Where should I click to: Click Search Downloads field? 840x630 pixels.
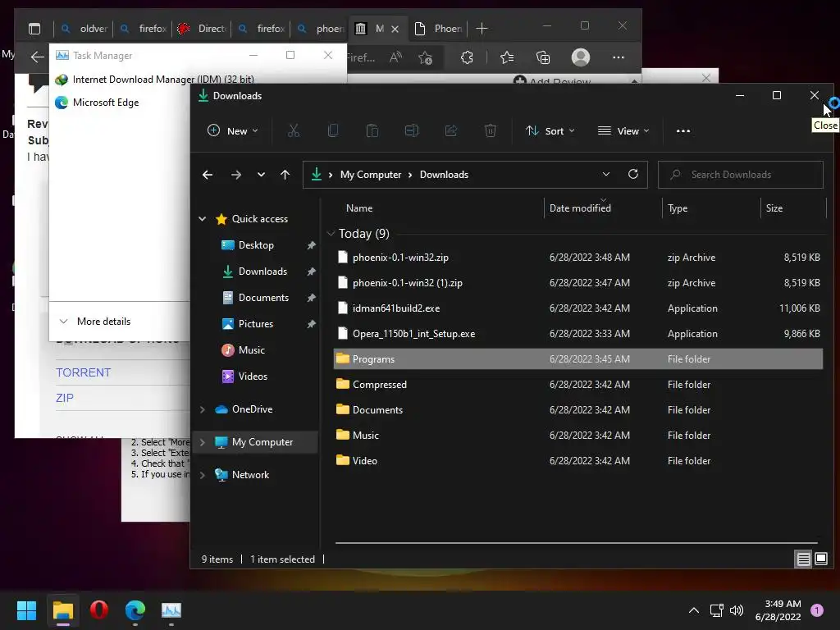pyautogui.click(x=741, y=175)
